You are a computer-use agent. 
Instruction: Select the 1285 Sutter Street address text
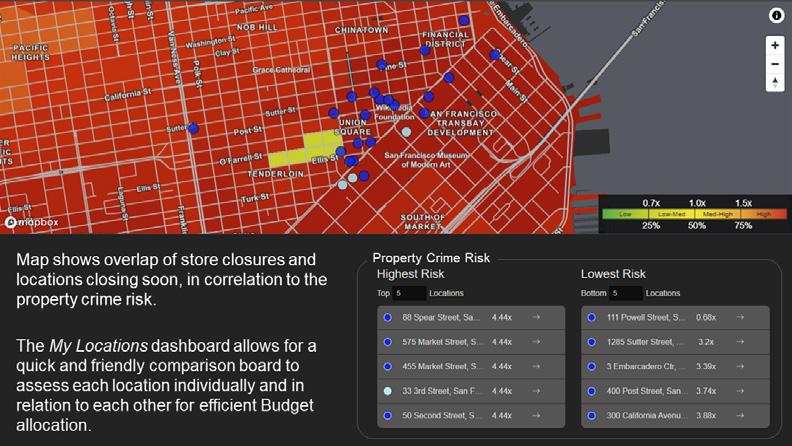(x=646, y=342)
